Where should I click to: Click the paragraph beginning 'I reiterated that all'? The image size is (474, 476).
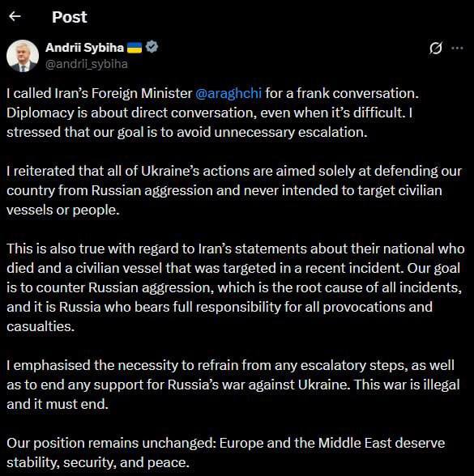[234, 190]
